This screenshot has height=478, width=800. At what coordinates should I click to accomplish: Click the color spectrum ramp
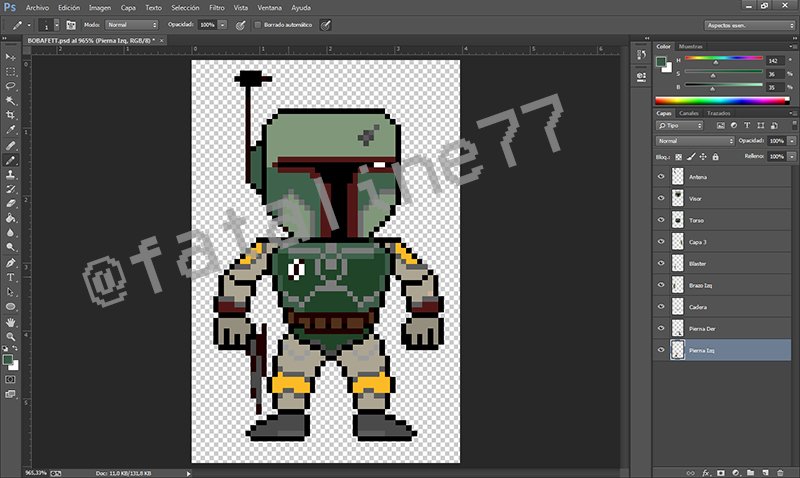[722, 100]
